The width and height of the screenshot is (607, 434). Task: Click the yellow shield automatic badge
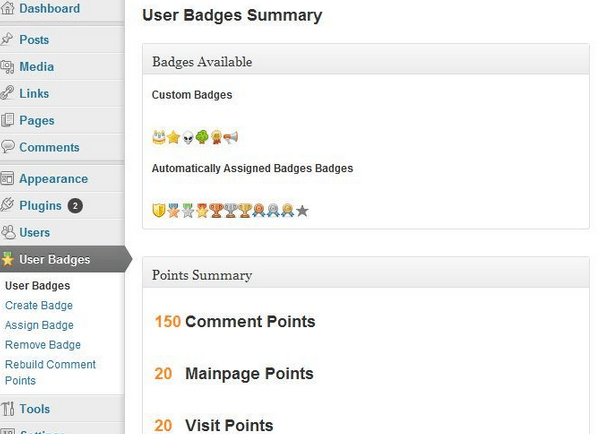159,211
